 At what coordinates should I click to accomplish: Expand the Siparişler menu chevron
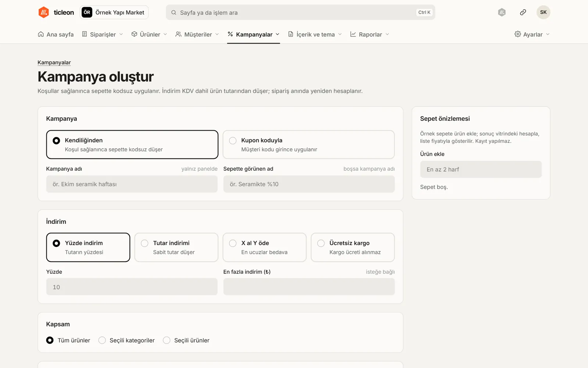tap(121, 34)
